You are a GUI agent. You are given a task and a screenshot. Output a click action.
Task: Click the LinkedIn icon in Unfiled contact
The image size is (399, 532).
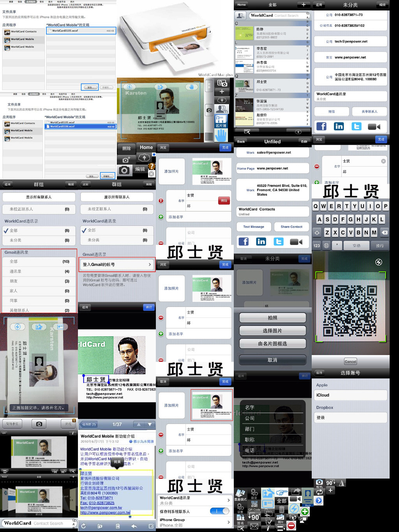pos(261,242)
